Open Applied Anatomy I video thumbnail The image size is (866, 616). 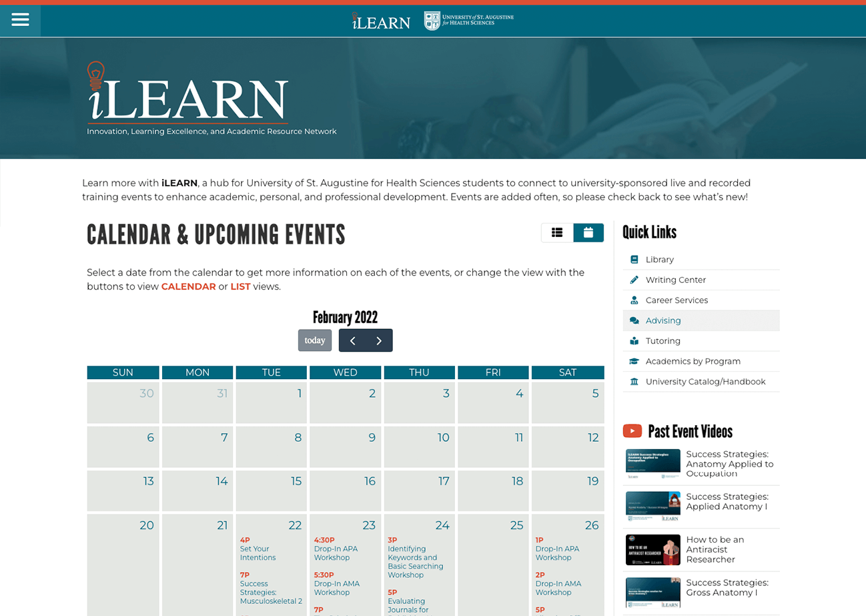click(653, 507)
